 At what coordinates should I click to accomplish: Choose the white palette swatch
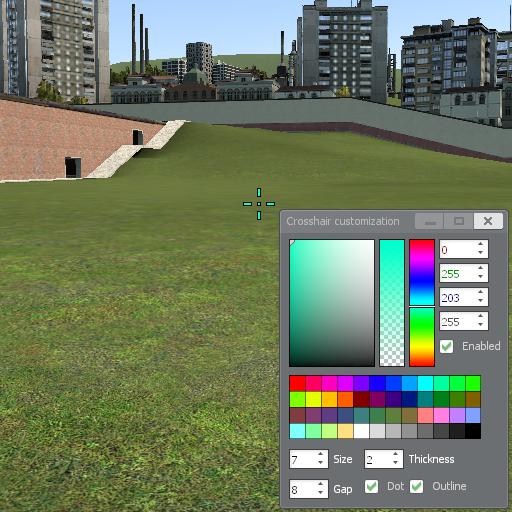[x=361, y=431]
